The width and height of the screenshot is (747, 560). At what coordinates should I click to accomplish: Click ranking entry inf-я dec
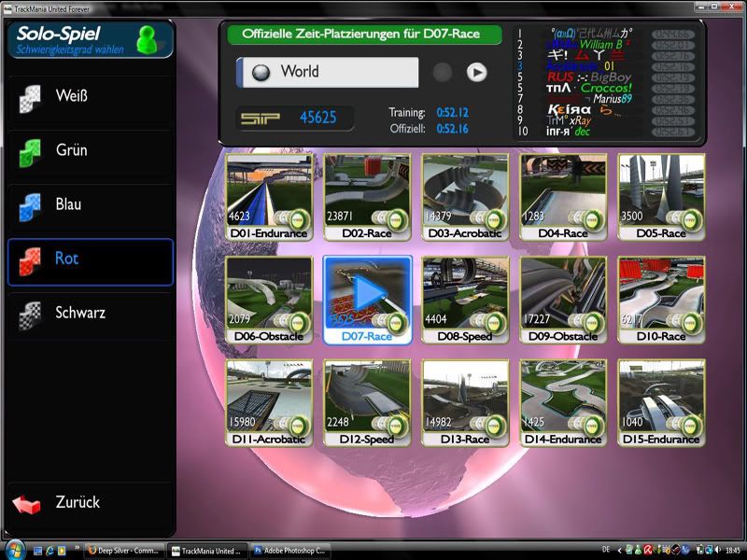pyautogui.click(x=568, y=132)
